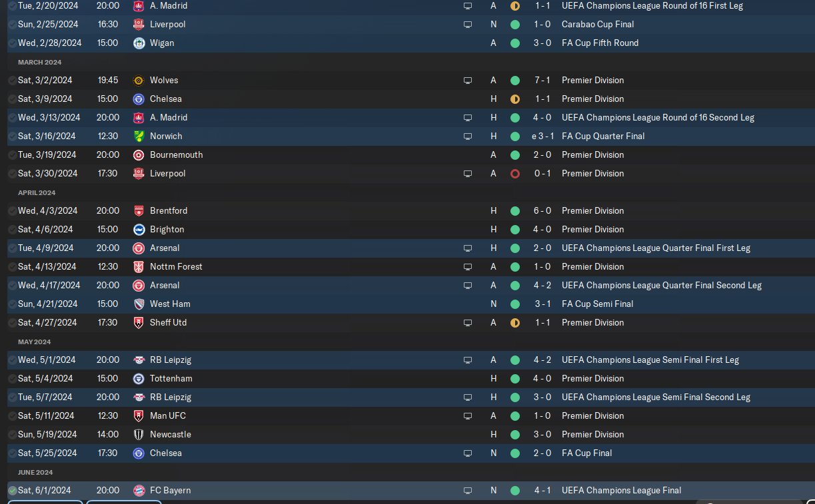Click the TV broadcast icon on Liverpool Carabao Cup row
Screen dimensions: 815x504
click(468, 25)
